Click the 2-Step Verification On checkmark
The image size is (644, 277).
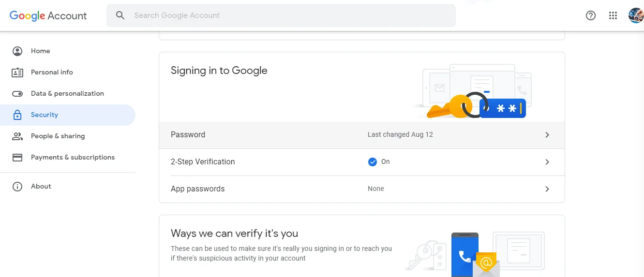click(373, 162)
